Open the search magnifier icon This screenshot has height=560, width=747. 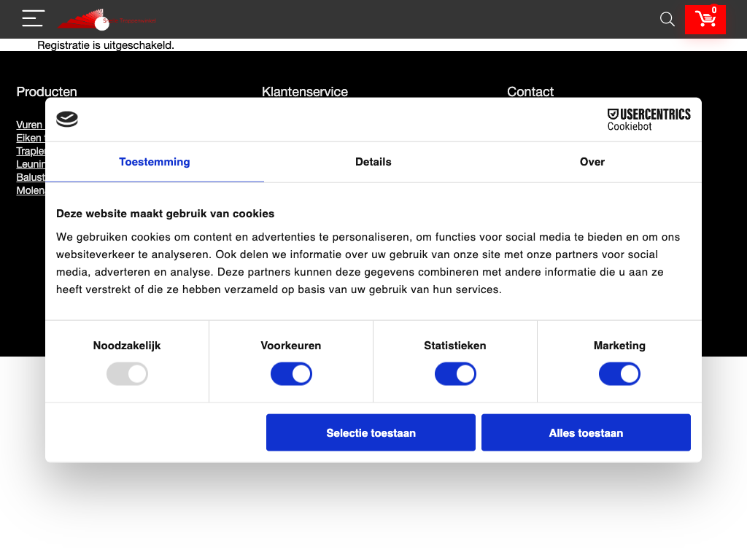[x=667, y=20]
